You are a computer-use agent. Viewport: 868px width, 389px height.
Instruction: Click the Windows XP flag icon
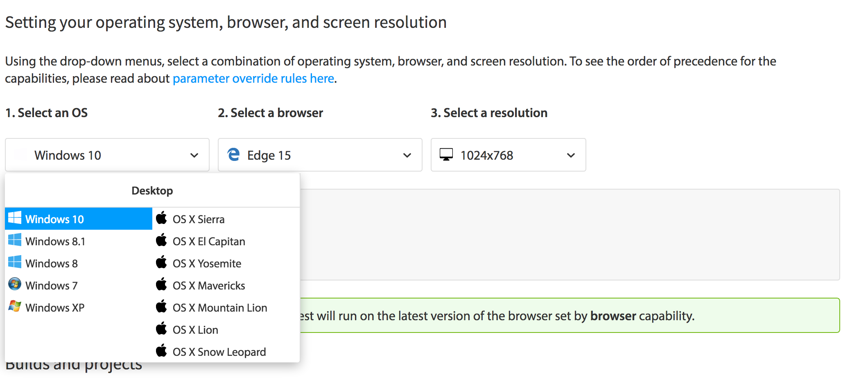pyautogui.click(x=15, y=306)
